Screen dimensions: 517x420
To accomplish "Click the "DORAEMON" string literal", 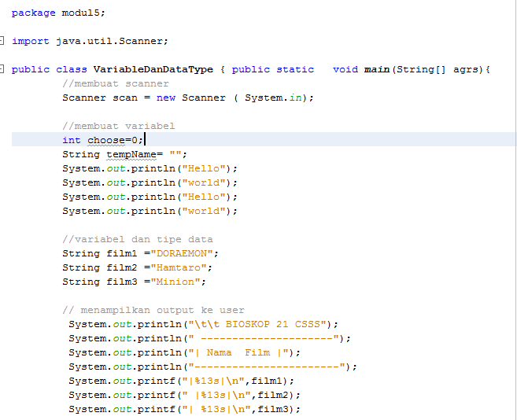I will click(x=181, y=253).
